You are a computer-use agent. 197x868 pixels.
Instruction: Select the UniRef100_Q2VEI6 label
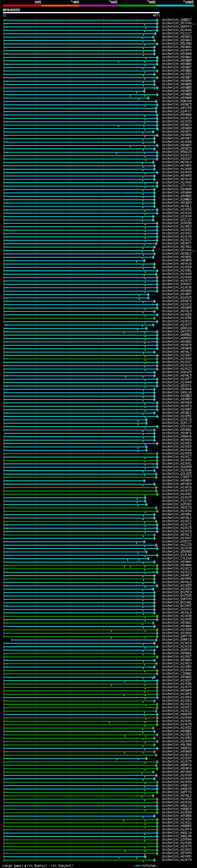point(177,419)
